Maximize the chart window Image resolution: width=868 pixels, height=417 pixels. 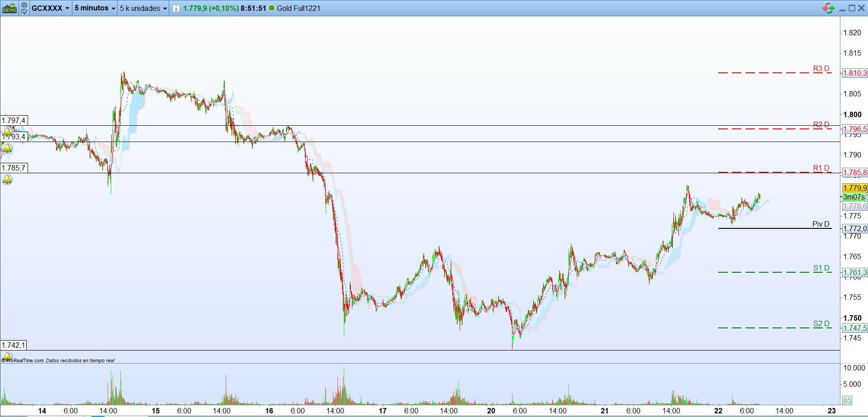click(x=852, y=8)
